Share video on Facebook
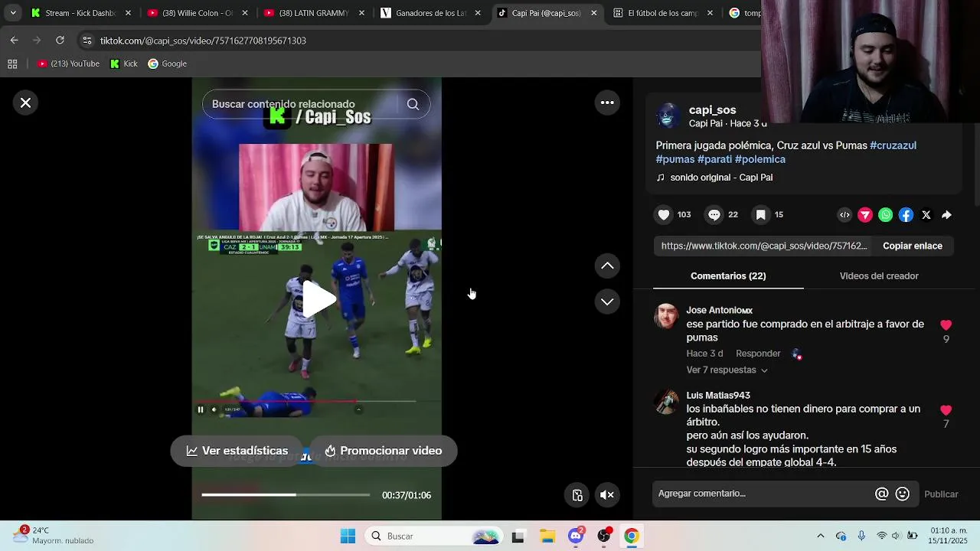 pyautogui.click(x=906, y=215)
